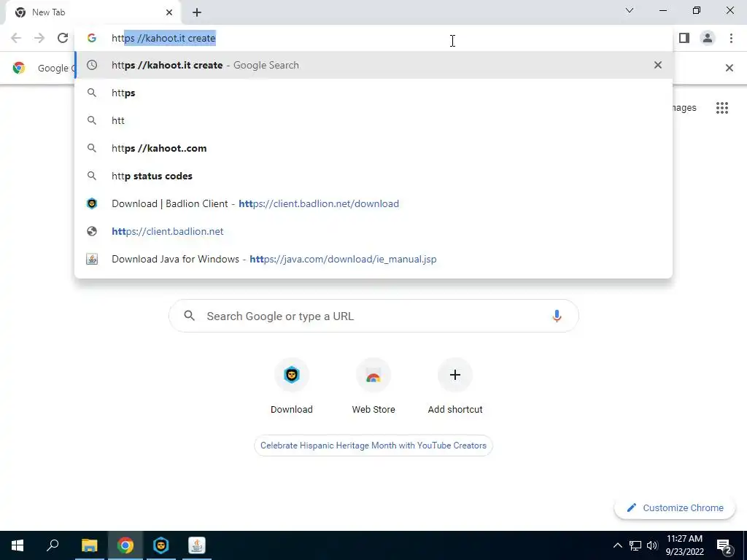Go back with the back arrow
The width and height of the screenshot is (747, 560).
click(16, 38)
